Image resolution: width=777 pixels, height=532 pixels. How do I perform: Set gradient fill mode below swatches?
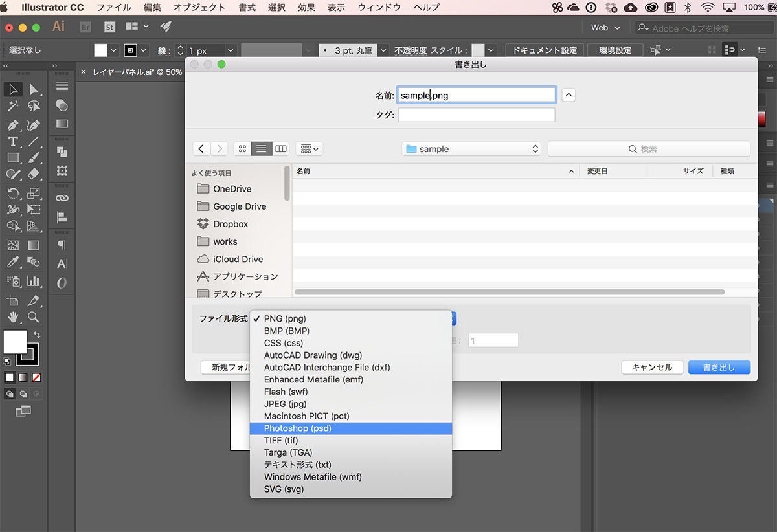(23, 377)
